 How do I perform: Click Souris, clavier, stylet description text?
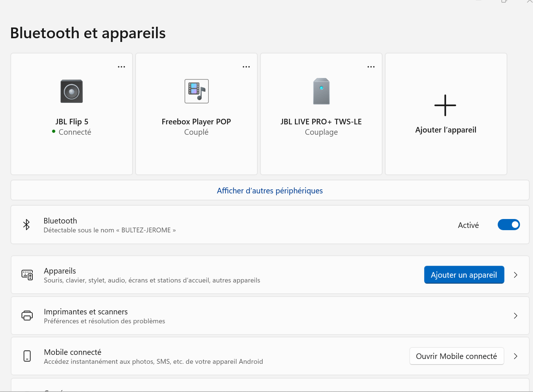[152, 280]
